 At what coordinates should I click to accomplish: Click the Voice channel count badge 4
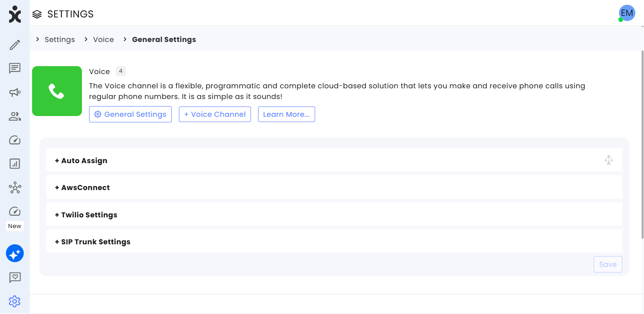pyautogui.click(x=121, y=71)
